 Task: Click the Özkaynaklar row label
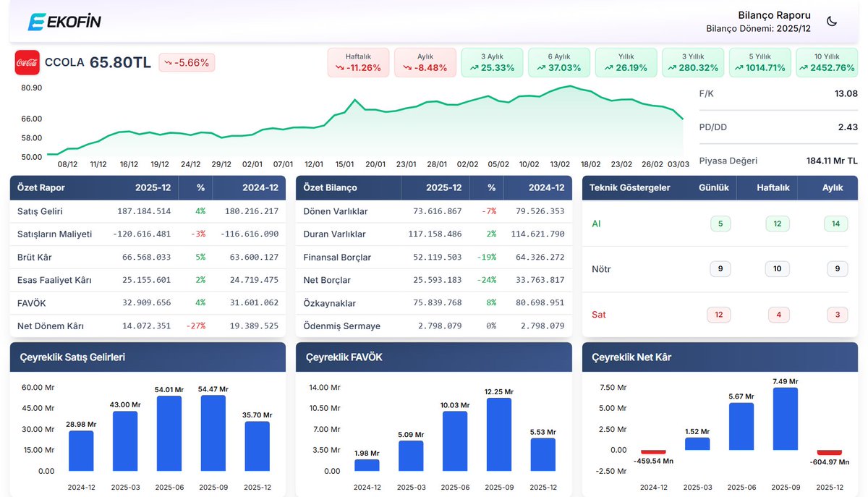click(x=330, y=303)
